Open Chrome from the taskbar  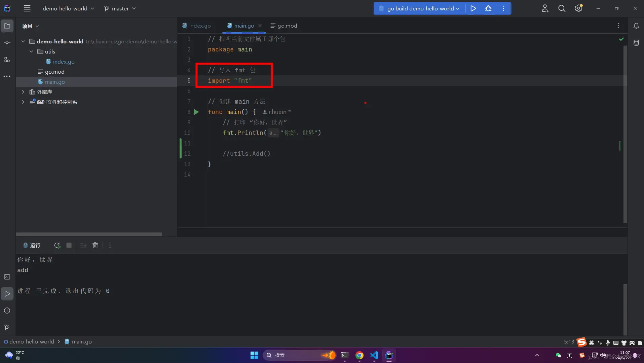[x=359, y=355]
